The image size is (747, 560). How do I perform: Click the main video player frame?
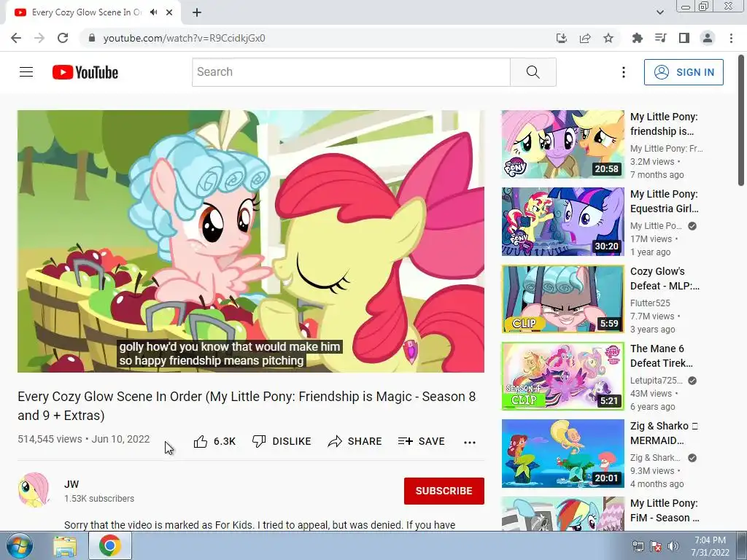click(251, 241)
